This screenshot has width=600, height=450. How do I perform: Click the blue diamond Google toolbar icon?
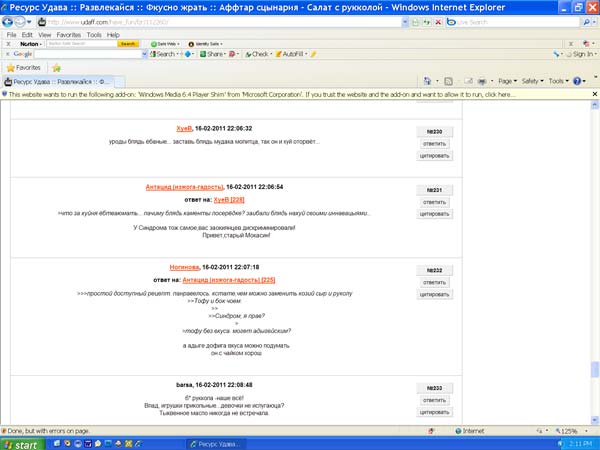tap(188, 54)
